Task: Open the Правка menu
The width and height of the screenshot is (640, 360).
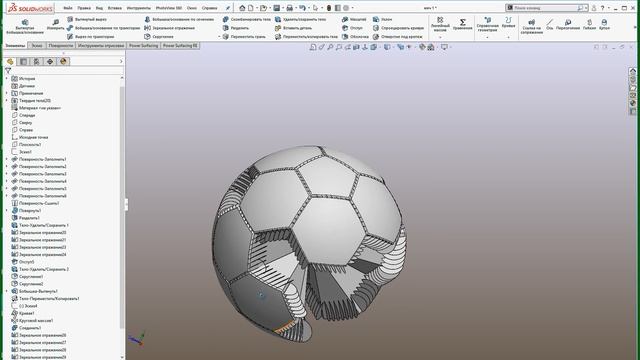Action: [84, 8]
